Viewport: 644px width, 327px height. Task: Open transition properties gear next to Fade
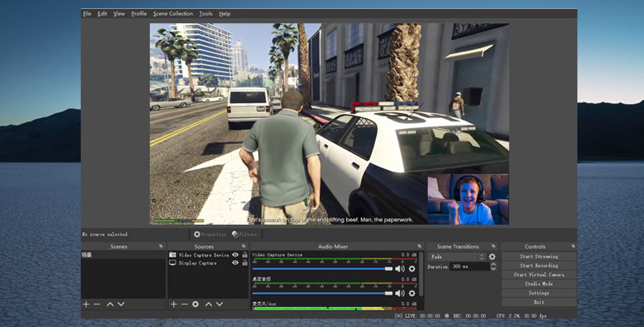(492, 257)
